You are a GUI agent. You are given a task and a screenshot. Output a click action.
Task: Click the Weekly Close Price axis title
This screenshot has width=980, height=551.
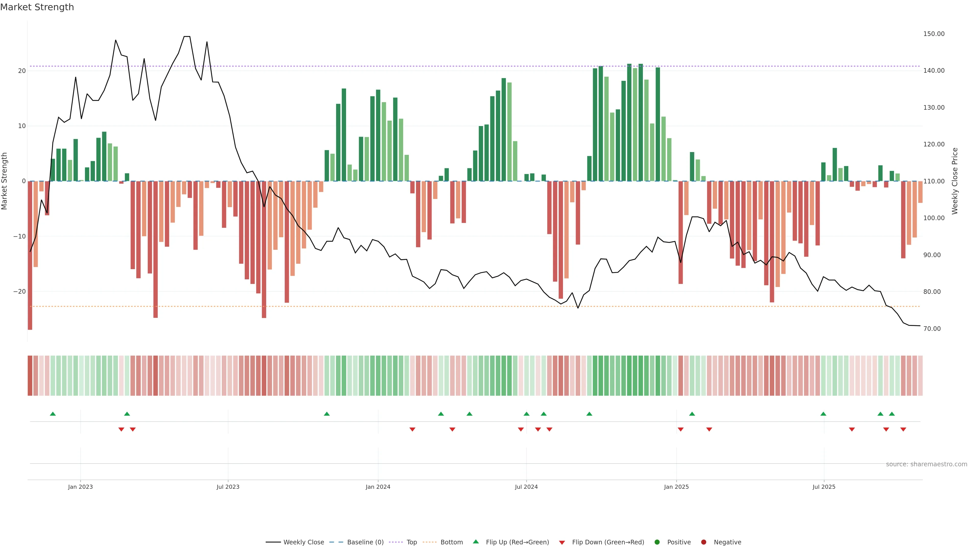pos(954,181)
